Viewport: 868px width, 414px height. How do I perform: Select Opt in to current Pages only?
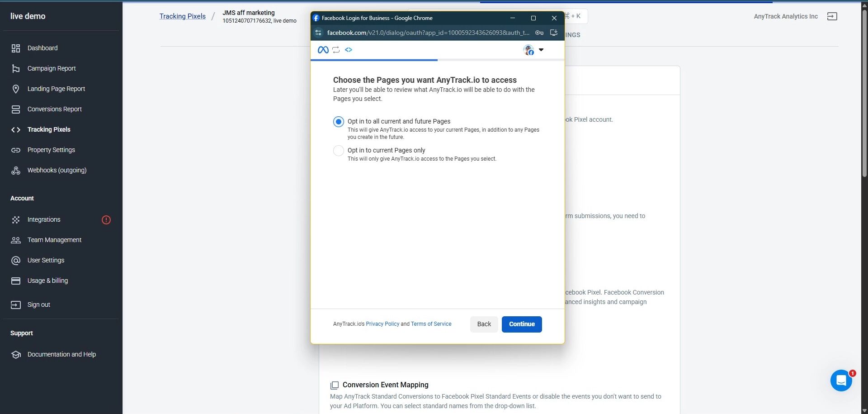[x=339, y=151]
